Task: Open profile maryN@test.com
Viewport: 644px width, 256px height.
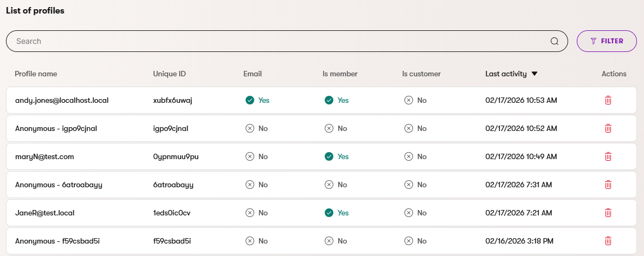Action: click(44, 156)
